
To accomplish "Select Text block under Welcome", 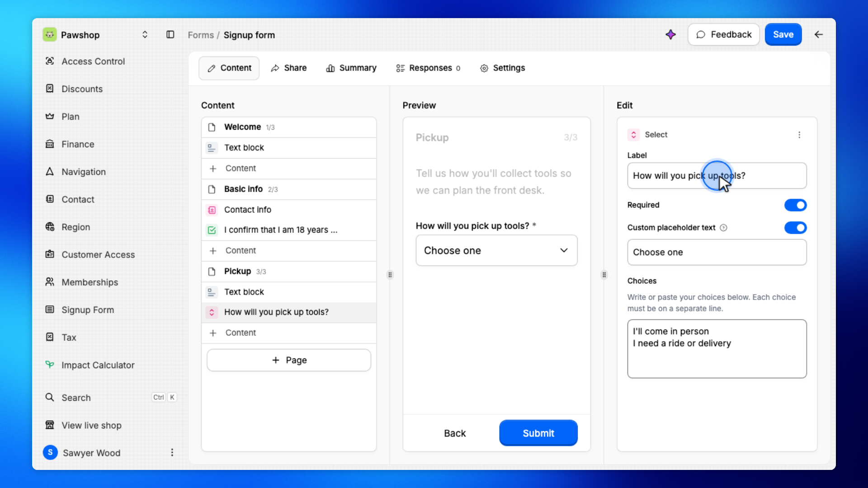I will tap(289, 148).
